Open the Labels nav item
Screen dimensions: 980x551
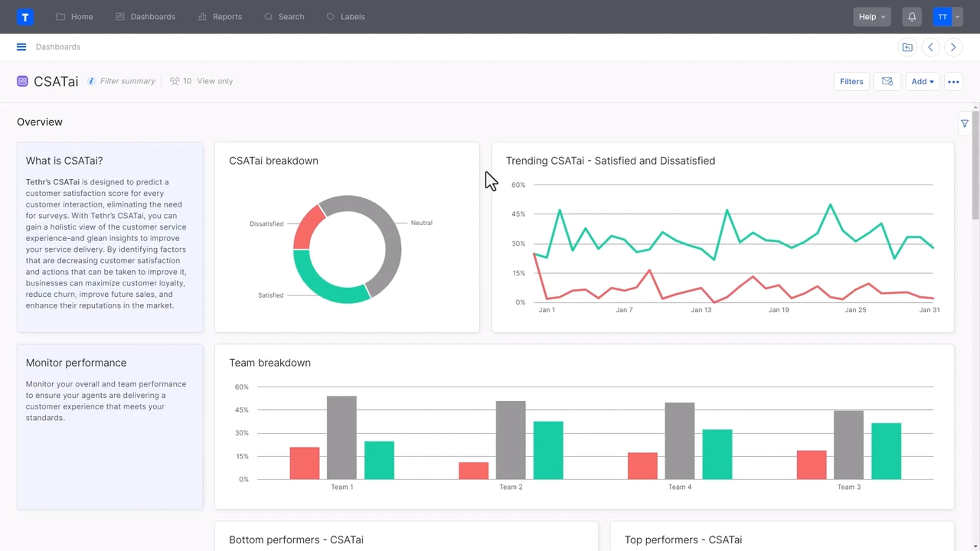346,17
